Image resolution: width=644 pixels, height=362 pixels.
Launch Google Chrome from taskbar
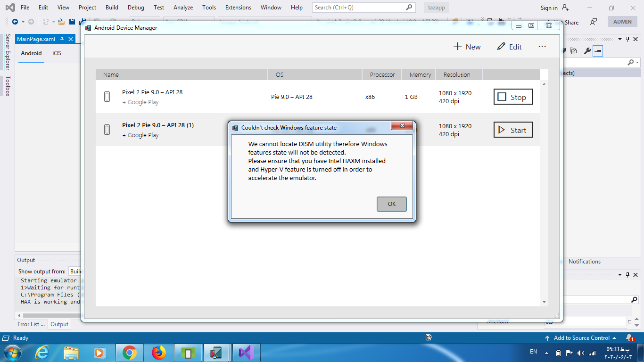click(130, 353)
